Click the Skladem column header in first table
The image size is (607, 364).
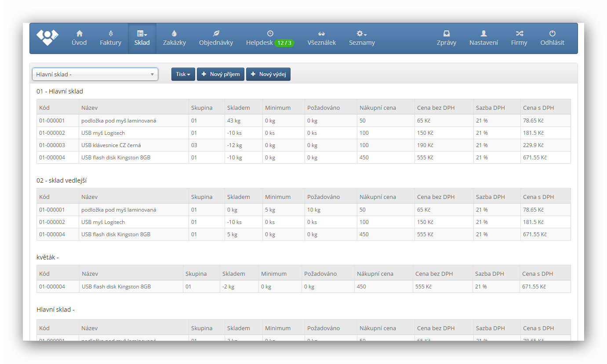[238, 108]
